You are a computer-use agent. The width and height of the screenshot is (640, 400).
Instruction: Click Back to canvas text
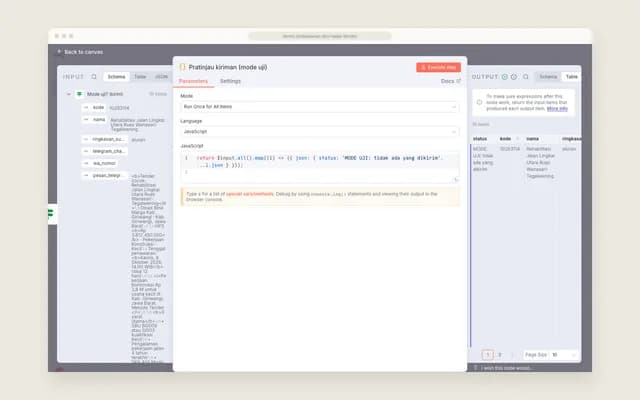[84, 52]
